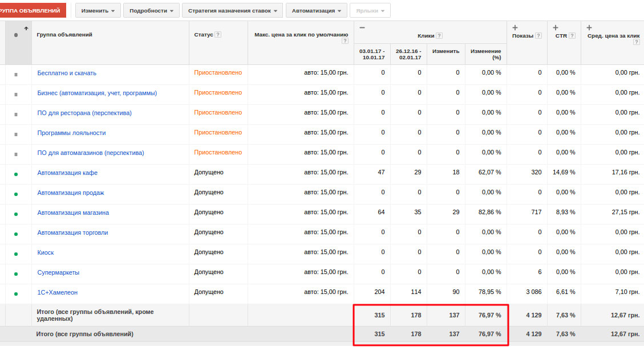Viewport: 644px width, 347px height.
Task: Click Допущено status of Киоск row
Action: (209, 252)
